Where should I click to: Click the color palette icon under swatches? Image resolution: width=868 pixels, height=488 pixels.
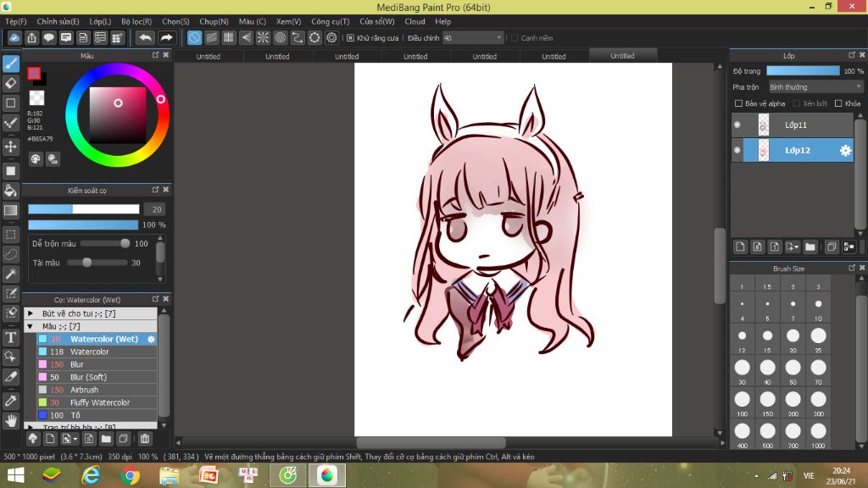[36, 159]
